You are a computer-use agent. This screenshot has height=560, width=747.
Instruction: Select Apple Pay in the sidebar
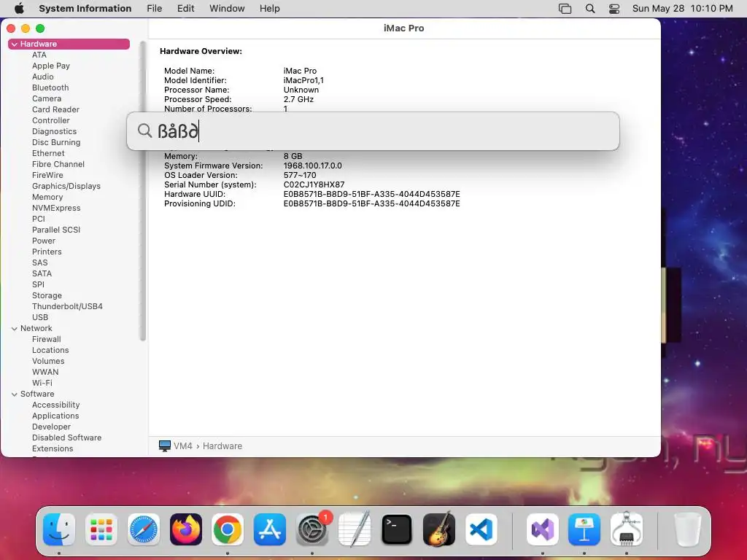click(51, 66)
